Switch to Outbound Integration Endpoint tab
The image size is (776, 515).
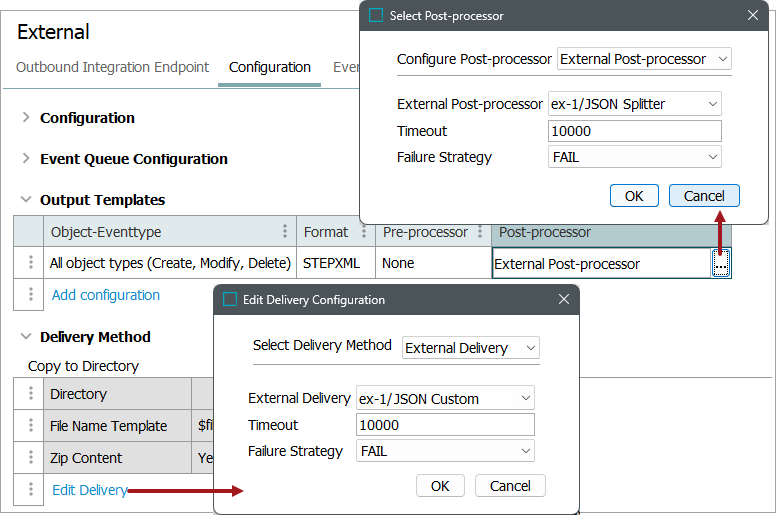113,67
